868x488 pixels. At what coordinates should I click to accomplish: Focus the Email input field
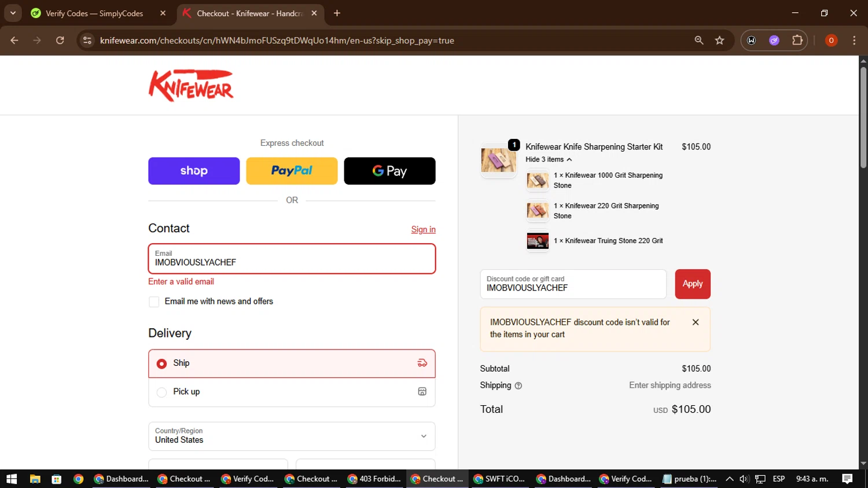pos(292,258)
